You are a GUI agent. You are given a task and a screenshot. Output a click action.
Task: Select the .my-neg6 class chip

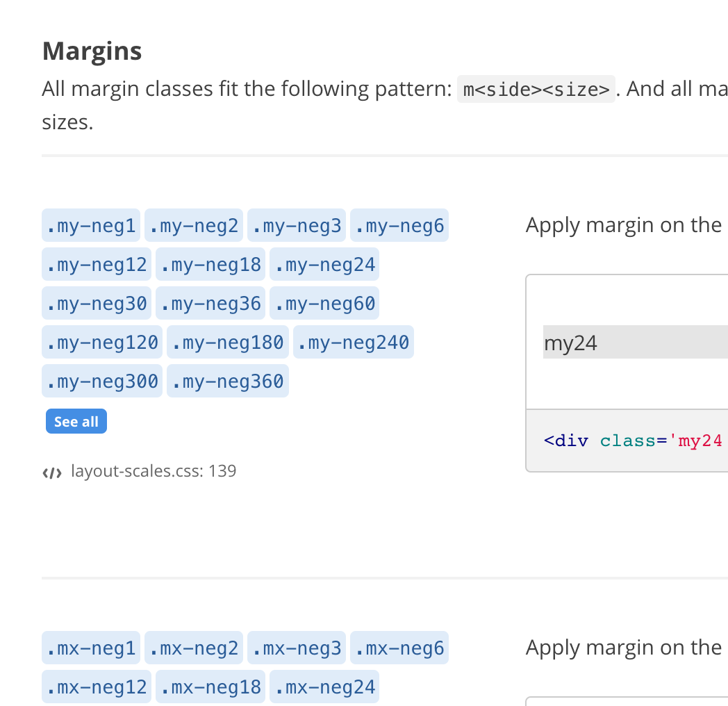pyautogui.click(x=399, y=224)
